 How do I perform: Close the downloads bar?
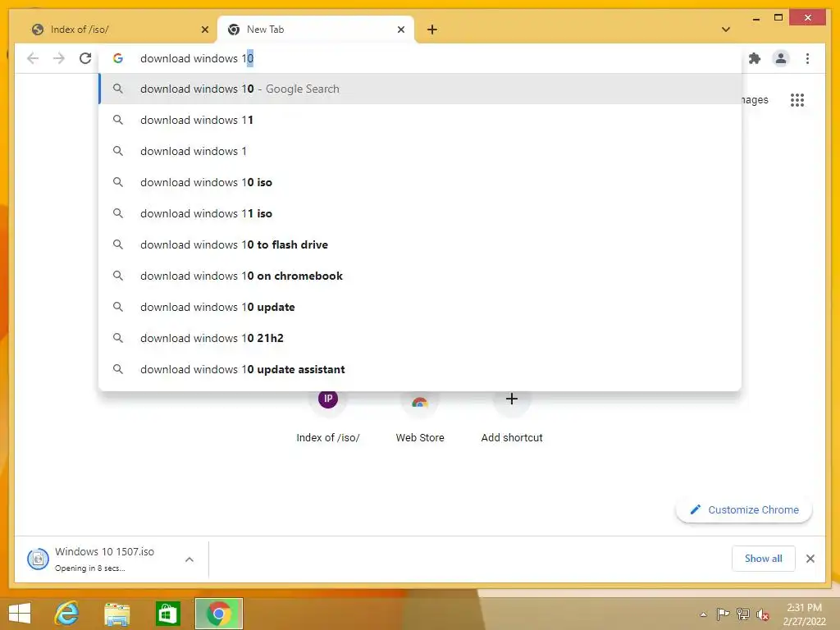[x=810, y=559]
